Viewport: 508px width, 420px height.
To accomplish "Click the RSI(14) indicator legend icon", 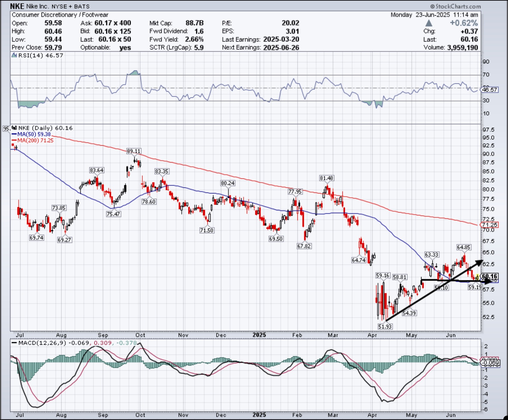I will 14,55.
